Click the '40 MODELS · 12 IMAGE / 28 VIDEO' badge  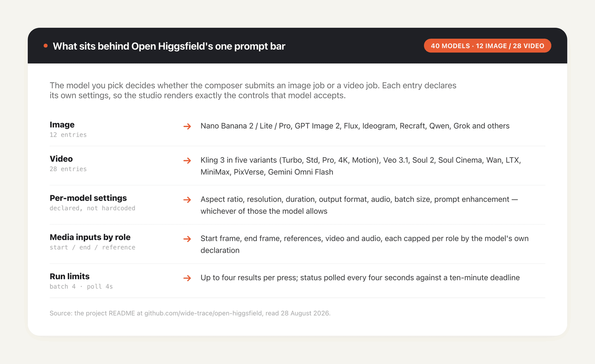[487, 46]
